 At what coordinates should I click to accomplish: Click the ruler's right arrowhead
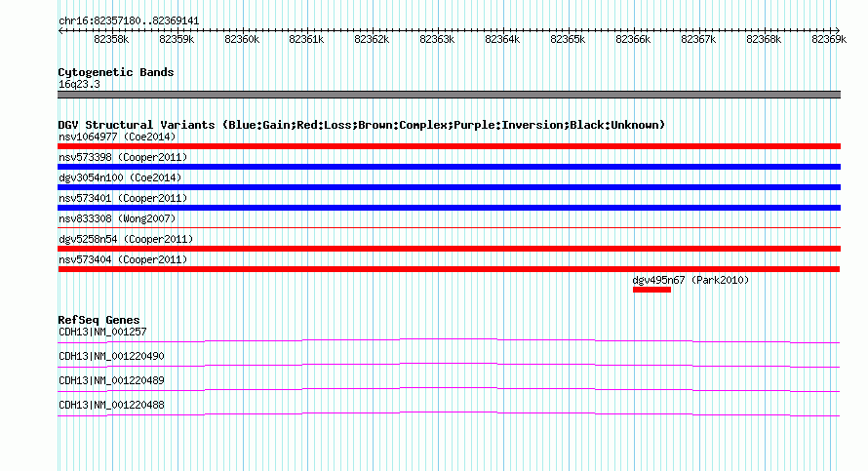point(837,30)
